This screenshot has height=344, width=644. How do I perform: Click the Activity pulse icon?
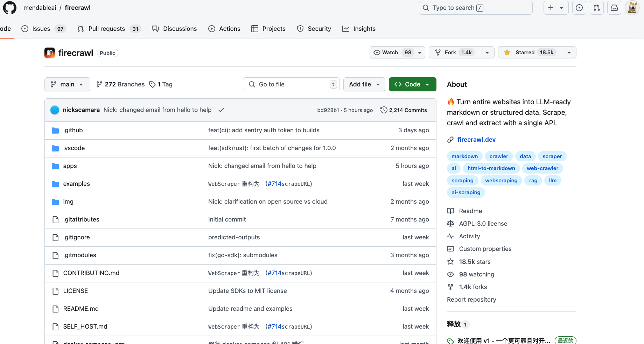tap(450, 236)
